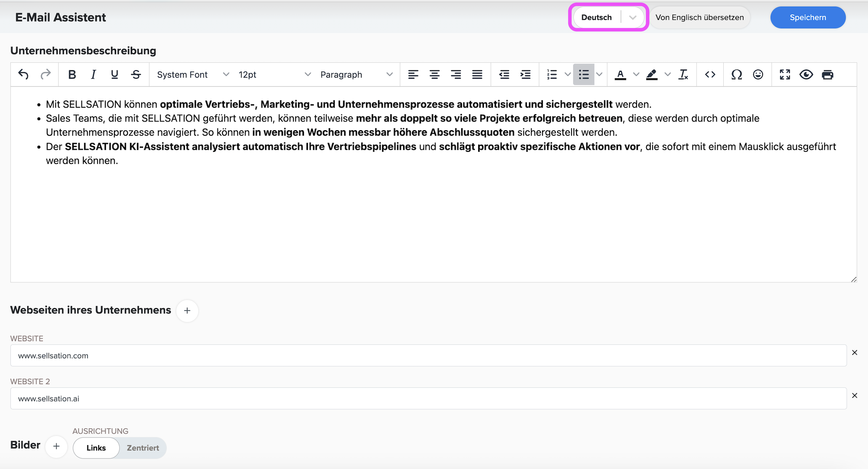The image size is (868, 469).
Task: Open the Deutsch language dropdown
Action: point(609,17)
